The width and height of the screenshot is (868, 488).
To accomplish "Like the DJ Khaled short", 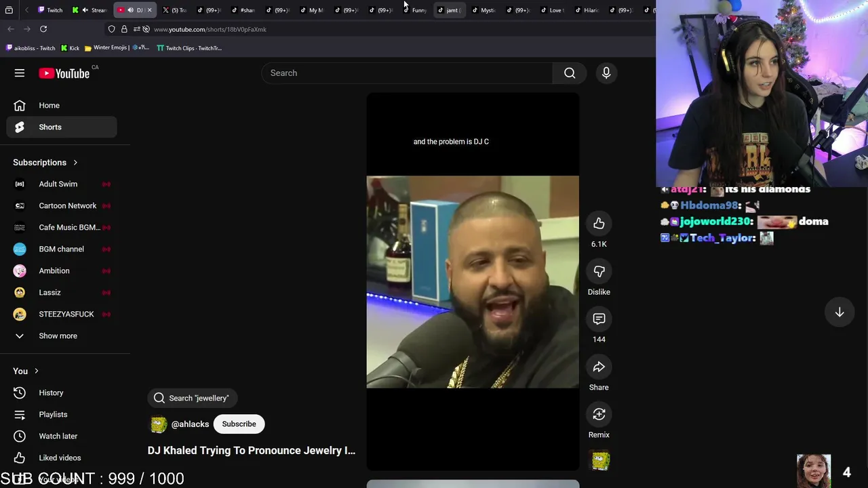I will (599, 224).
